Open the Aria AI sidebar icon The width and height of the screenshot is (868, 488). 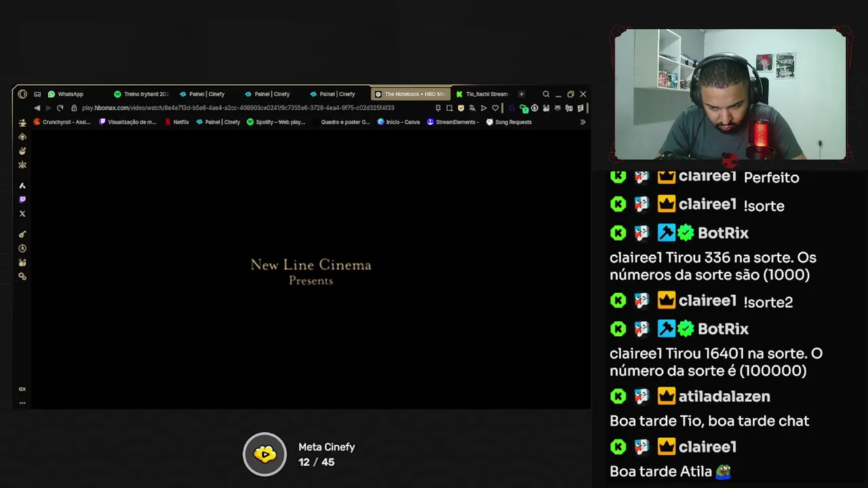pyautogui.click(x=22, y=185)
